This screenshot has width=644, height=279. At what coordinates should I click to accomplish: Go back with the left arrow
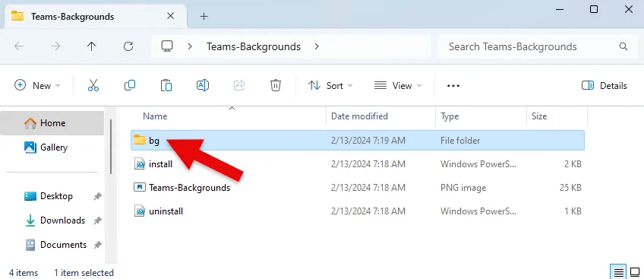19,46
